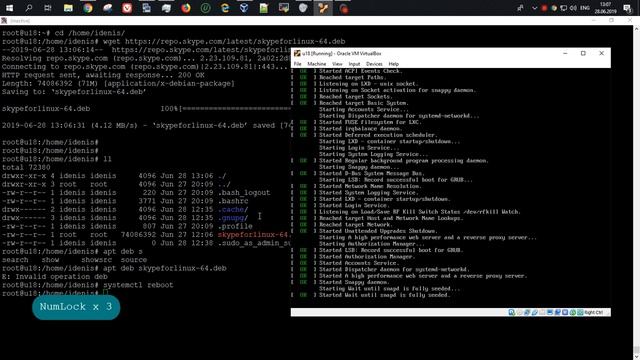Click VirtualBox USB devices status icon
The height and width of the screenshot is (360, 640).
pyautogui.click(x=542, y=312)
